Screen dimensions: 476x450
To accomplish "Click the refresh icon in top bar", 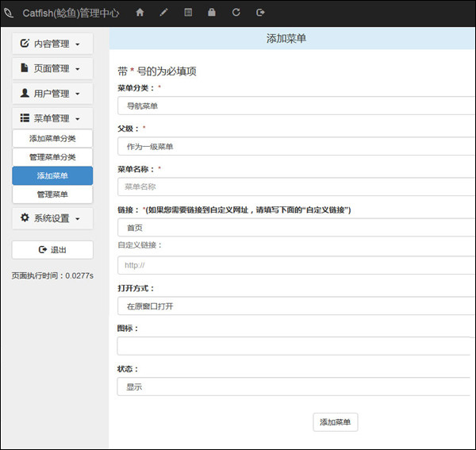I will coord(236,13).
